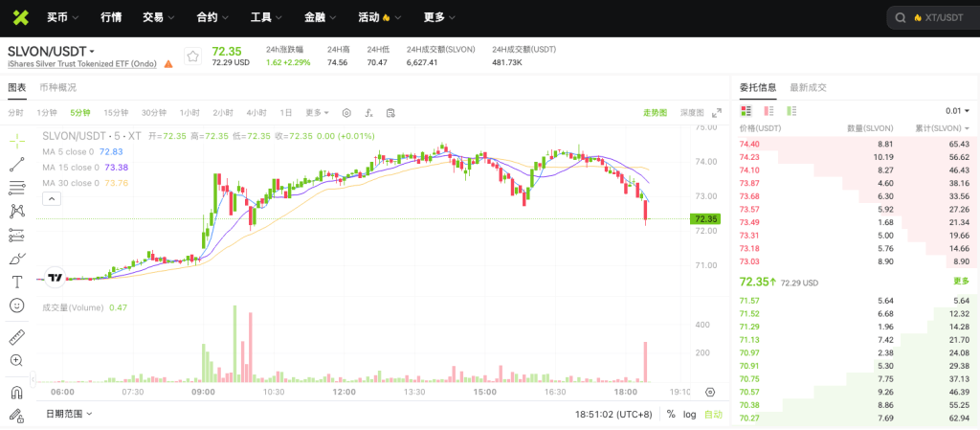Switch to 最新成交 tab
980x430 pixels.
[x=808, y=87]
